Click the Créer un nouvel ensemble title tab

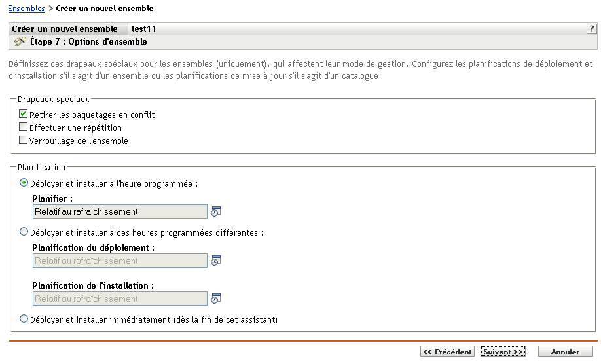point(65,29)
